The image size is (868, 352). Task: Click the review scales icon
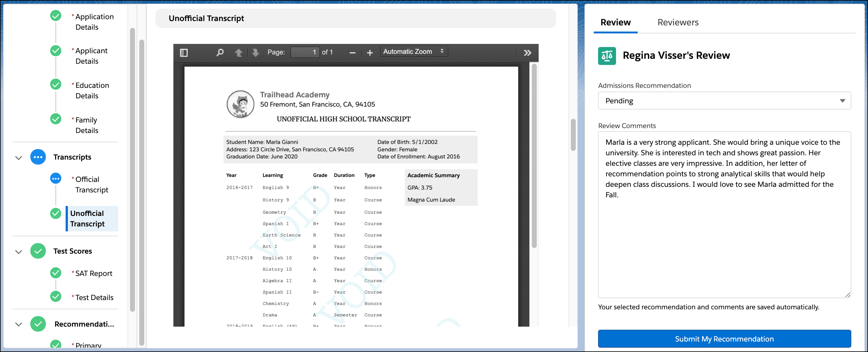click(x=606, y=56)
